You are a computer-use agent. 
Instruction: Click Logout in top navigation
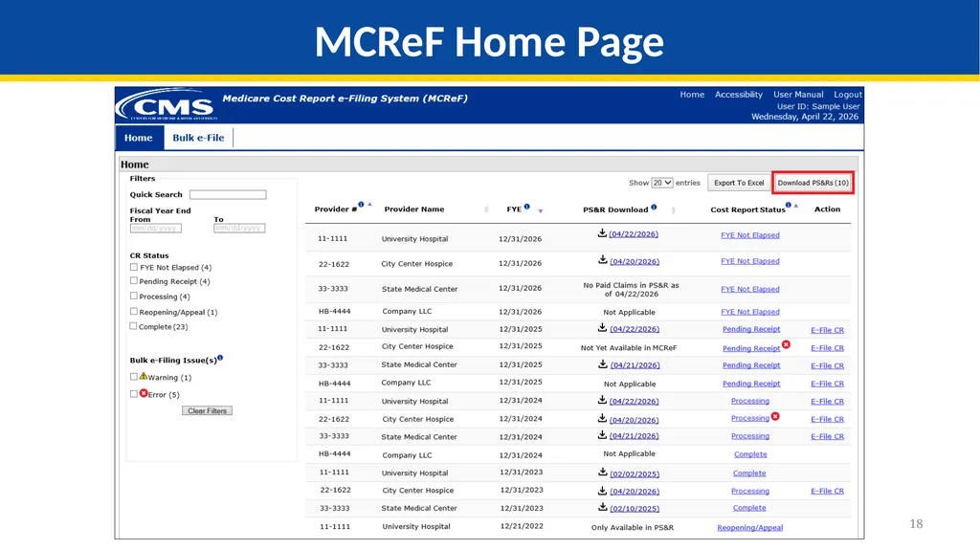click(x=848, y=95)
